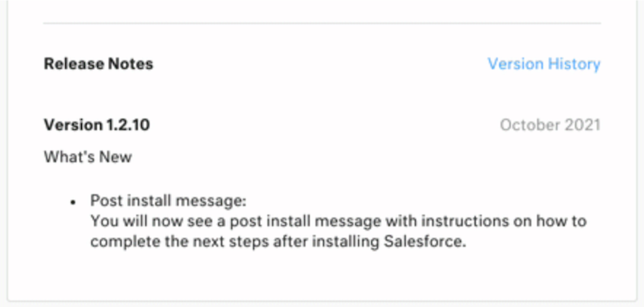This screenshot has height=307, width=644.
Task: Click the October 2021 release date
Action: click(x=550, y=125)
